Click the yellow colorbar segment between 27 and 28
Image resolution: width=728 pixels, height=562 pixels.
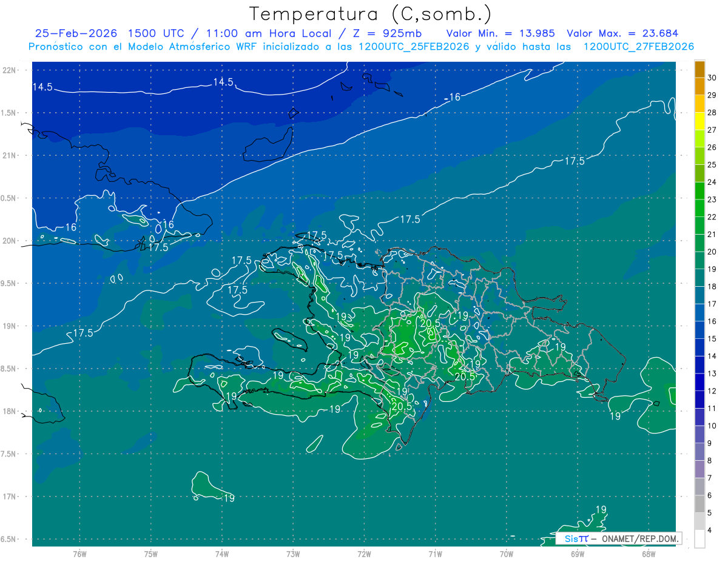click(x=699, y=121)
